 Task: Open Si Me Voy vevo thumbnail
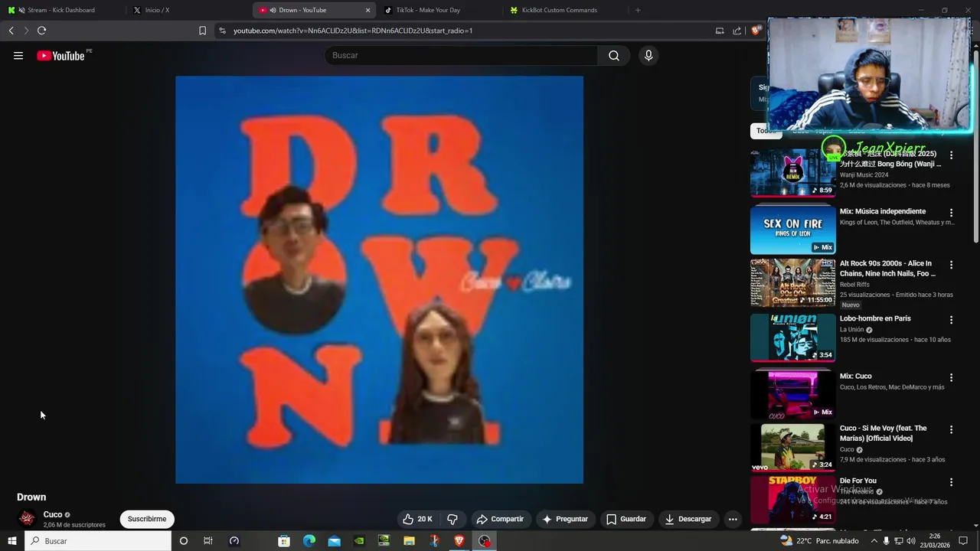point(792,448)
